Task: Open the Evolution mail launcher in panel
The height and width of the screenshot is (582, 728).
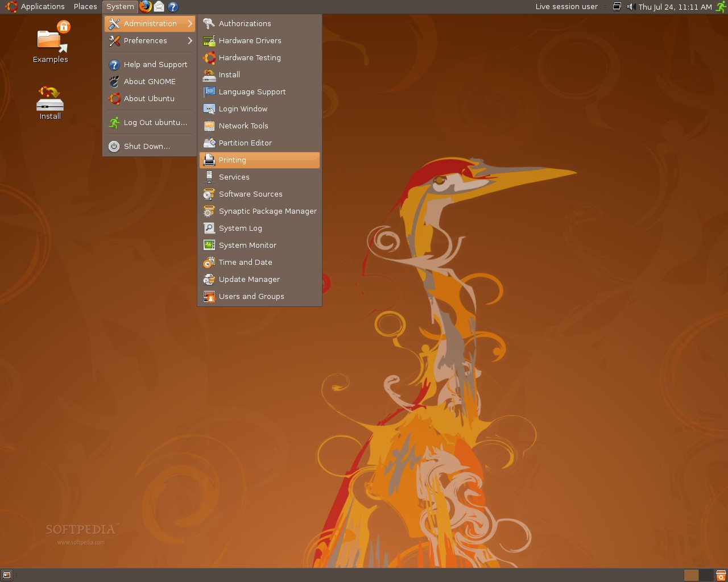Action: click(x=159, y=7)
